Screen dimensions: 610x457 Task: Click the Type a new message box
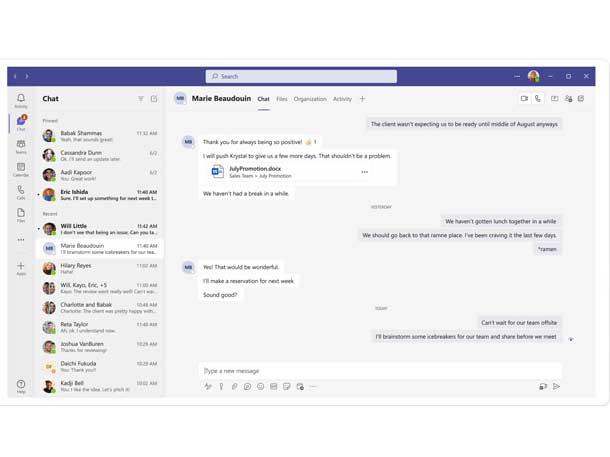pos(370,370)
